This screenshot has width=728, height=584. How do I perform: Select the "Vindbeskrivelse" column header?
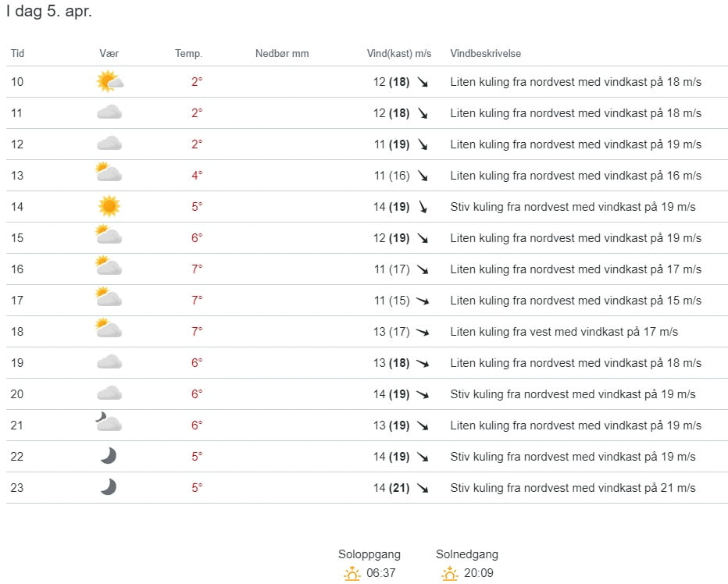click(485, 54)
